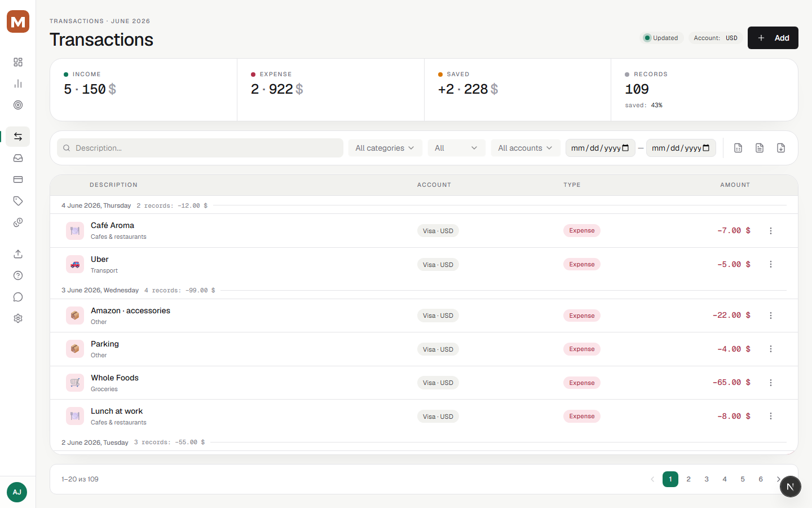The image size is (812, 508).
Task: Open the three-dot menu for Lunch at work
Action: 771,416
